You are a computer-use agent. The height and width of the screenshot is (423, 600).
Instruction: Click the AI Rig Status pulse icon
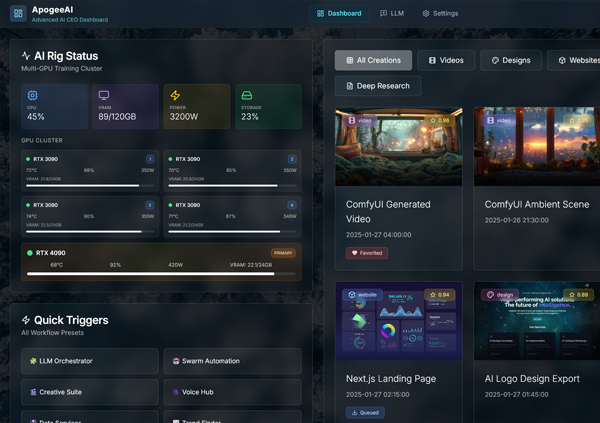pos(26,56)
